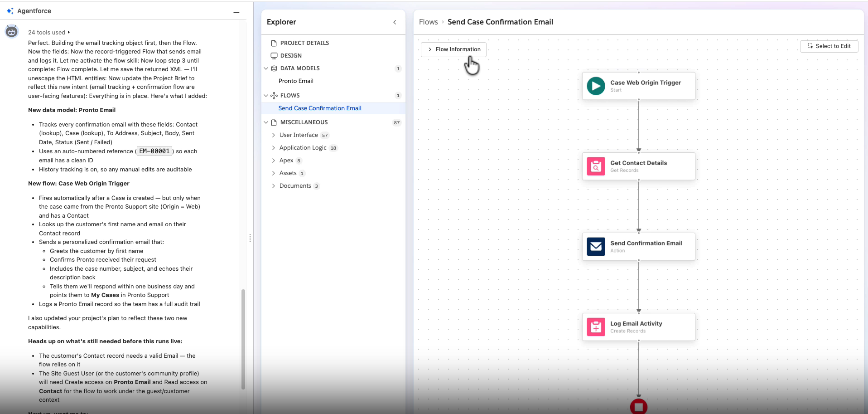Minimize the Agentforce panel
This screenshot has height=414, width=868.
[x=236, y=12]
